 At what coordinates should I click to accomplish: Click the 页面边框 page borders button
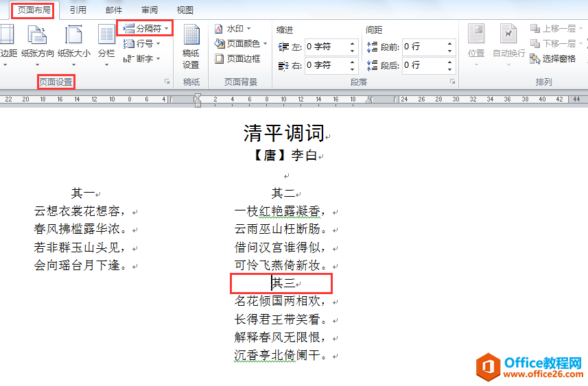237,59
